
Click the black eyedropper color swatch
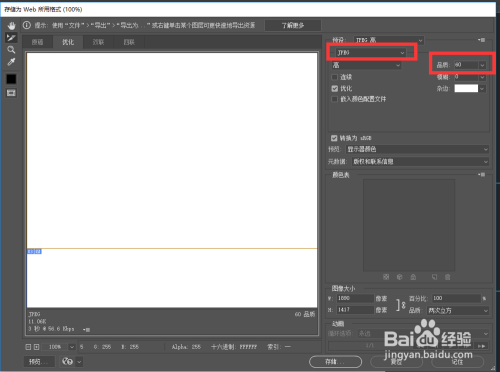click(x=11, y=79)
